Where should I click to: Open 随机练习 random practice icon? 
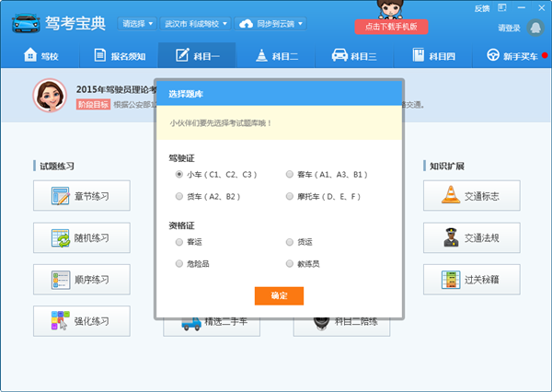tap(62, 237)
